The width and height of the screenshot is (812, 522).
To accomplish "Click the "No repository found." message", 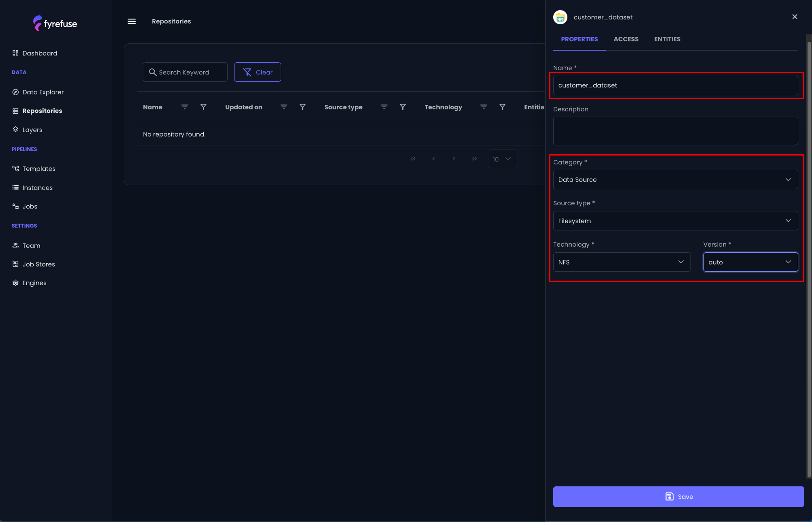I will coord(174,134).
